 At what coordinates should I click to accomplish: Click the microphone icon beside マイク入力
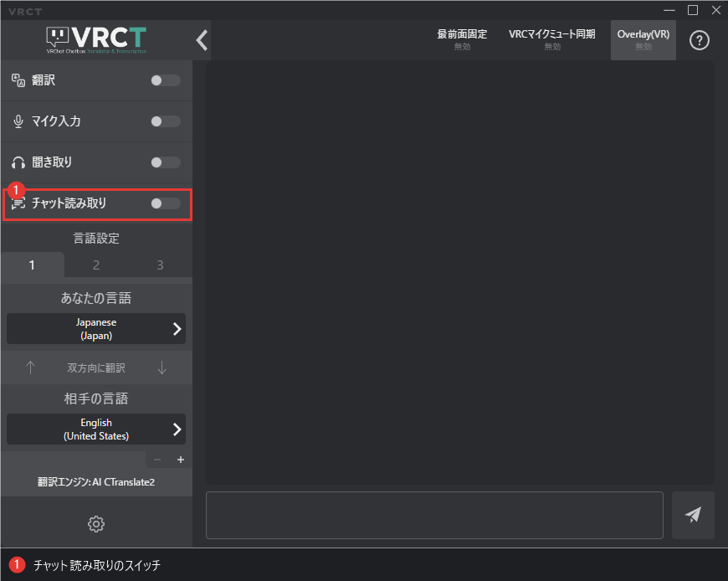pos(18,121)
